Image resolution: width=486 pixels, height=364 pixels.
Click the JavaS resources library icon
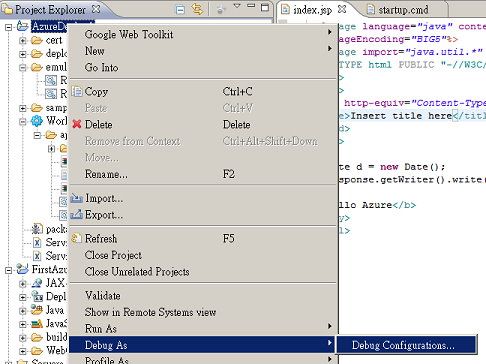click(x=37, y=323)
